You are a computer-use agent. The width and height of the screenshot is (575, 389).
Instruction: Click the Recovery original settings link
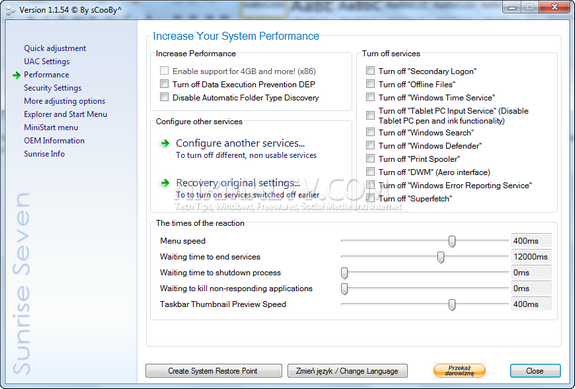click(x=238, y=183)
